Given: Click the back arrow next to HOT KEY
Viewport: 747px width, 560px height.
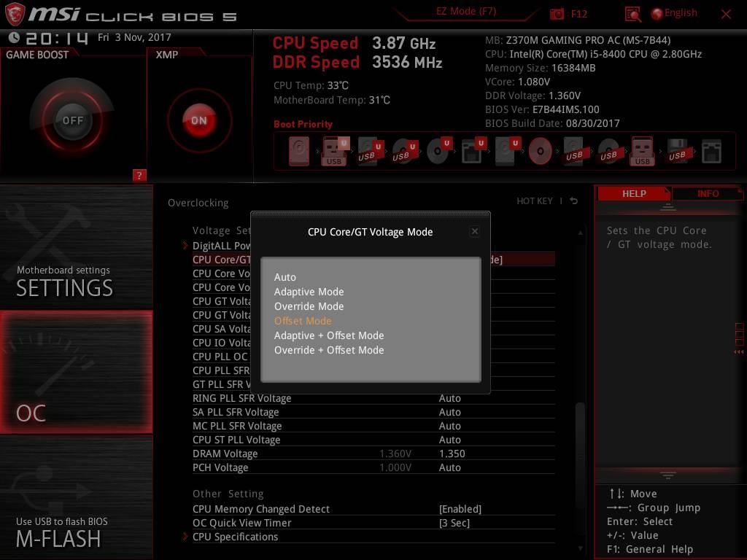Looking at the screenshot, I should 574,201.
